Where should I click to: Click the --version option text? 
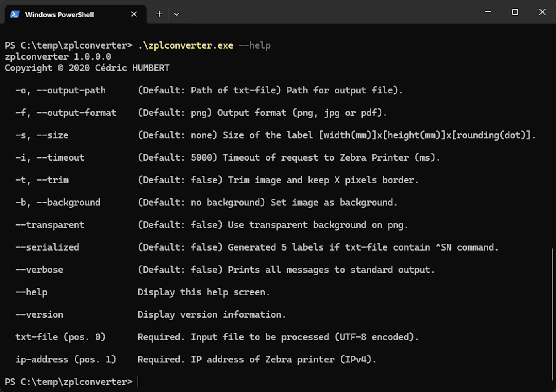point(39,314)
